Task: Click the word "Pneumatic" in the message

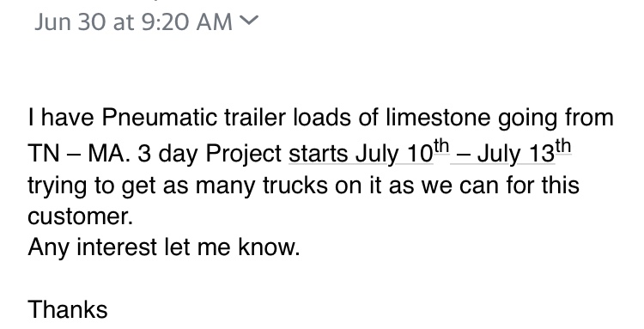Action: point(159,118)
